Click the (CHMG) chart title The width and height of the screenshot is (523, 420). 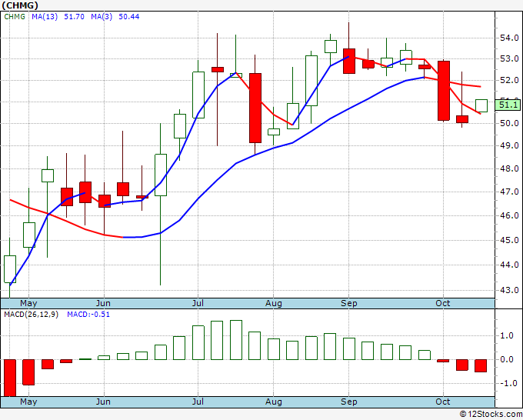(20, 5)
